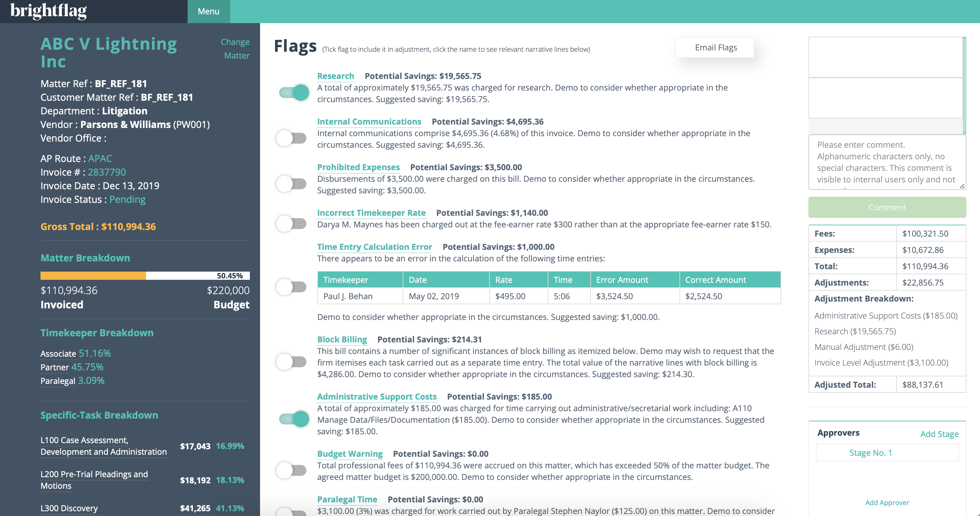
Task: Click the Matter Breakdown budget progress bar
Action: [x=145, y=275]
